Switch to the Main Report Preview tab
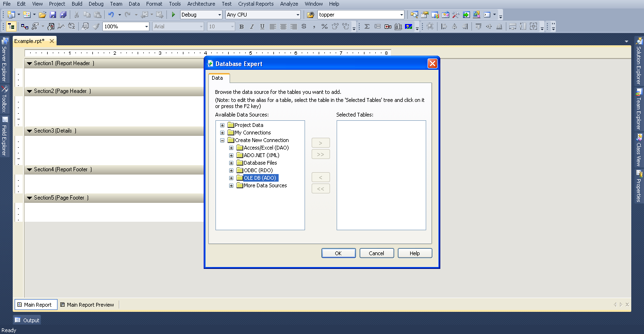The width and height of the screenshot is (644, 334). pos(88,304)
